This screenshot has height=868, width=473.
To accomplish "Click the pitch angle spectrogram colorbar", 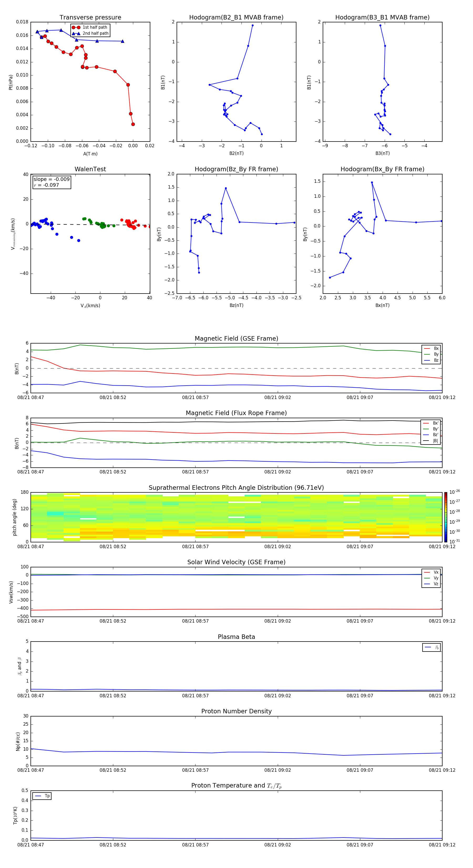I will pyautogui.click(x=446, y=517).
